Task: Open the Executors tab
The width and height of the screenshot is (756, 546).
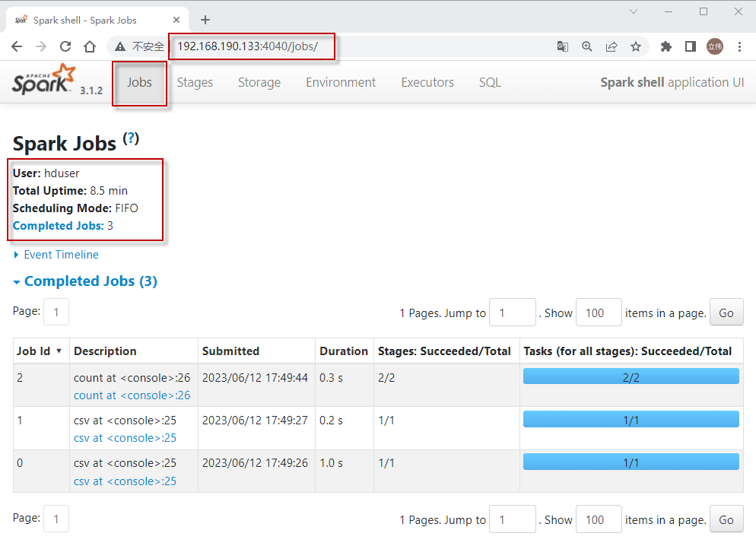Action: point(427,82)
